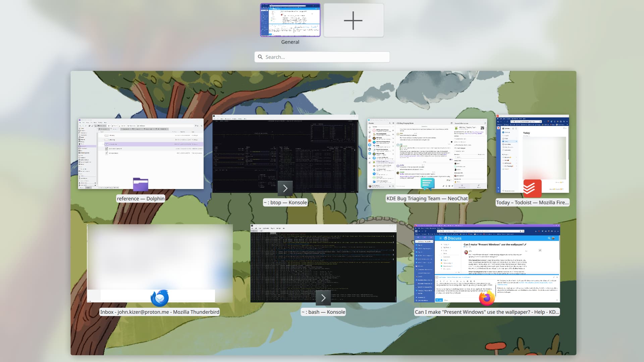Focus the Search field
Image resolution: width=644 pixels, height=362 pixels.
(x=322, y=57)
